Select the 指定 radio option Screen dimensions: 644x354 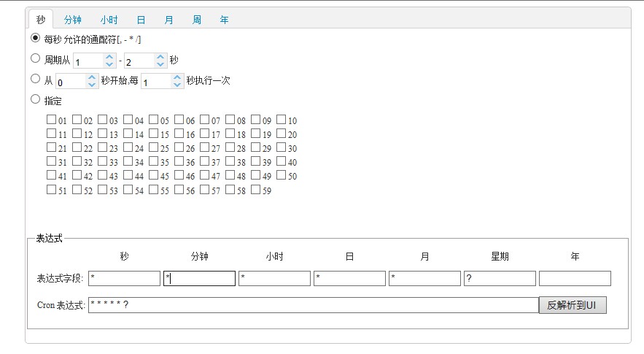pos(35,99)
